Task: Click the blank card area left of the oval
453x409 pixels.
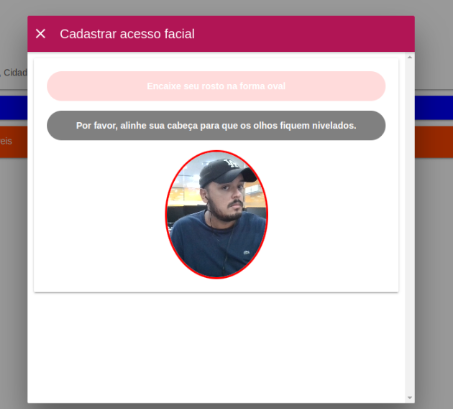Action: [100, 215]
